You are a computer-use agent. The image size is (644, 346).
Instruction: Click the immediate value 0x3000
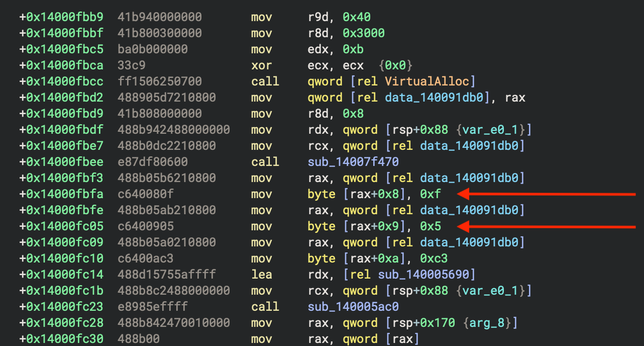364,33
